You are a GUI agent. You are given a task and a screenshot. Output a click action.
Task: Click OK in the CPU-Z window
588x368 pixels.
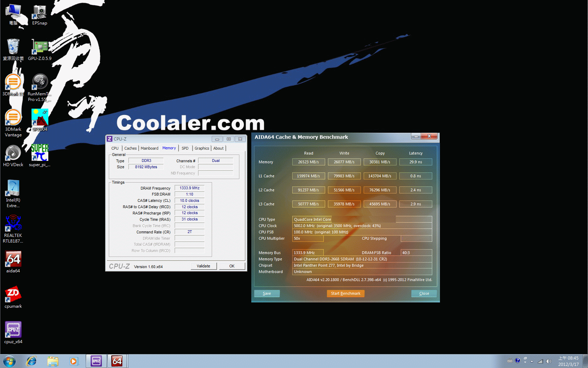pyautogui.click(x=232, y=266)
